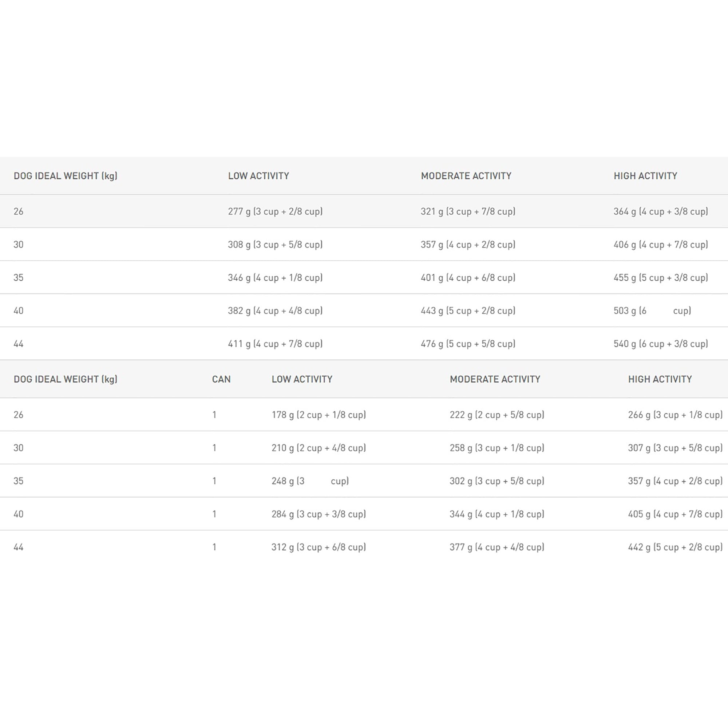Select the 277 g low activity cell

tap(275, 211)
